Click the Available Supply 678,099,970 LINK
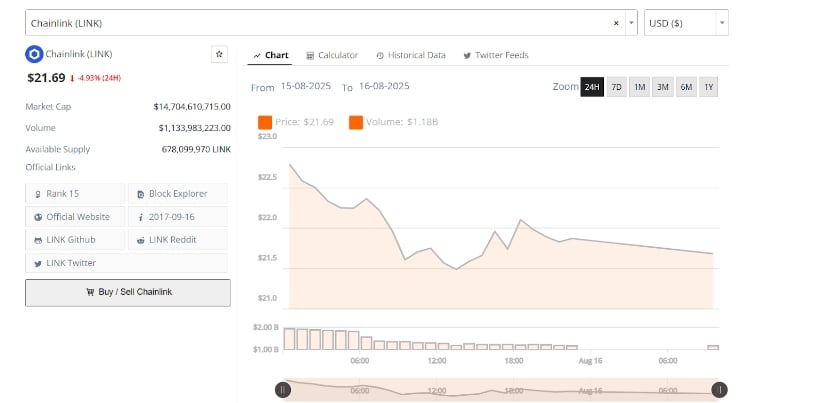This screenshot has height=403, width=825. pyautogui.click(x=196, y=149)
